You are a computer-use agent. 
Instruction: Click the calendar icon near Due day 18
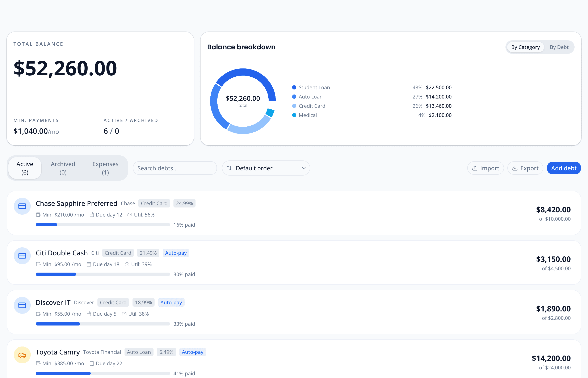coord(89,264)
